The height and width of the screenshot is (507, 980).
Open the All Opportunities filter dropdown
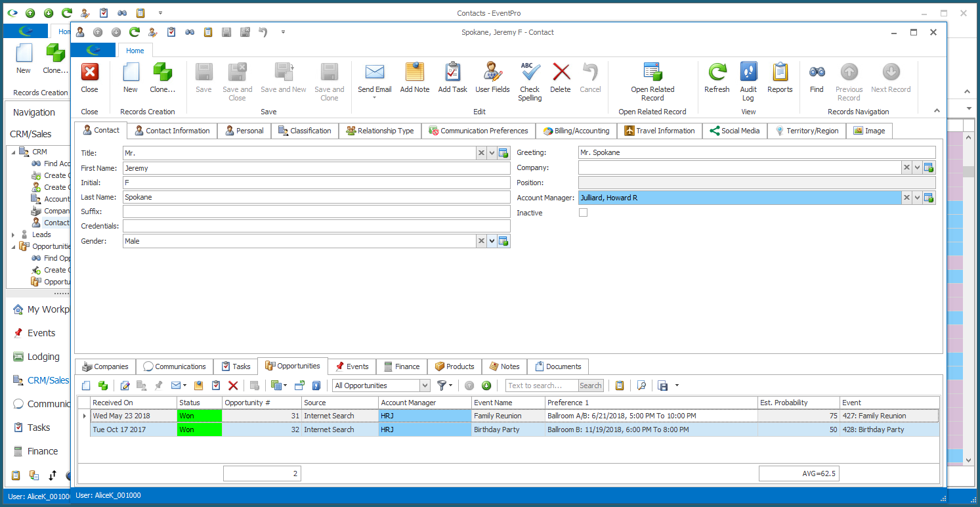click(425, 386)
